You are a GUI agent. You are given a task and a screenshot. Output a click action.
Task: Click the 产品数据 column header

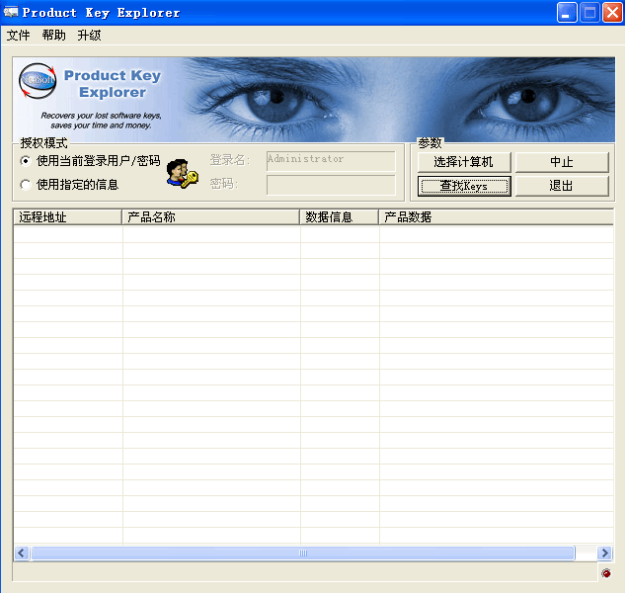(x=495, y=217)
